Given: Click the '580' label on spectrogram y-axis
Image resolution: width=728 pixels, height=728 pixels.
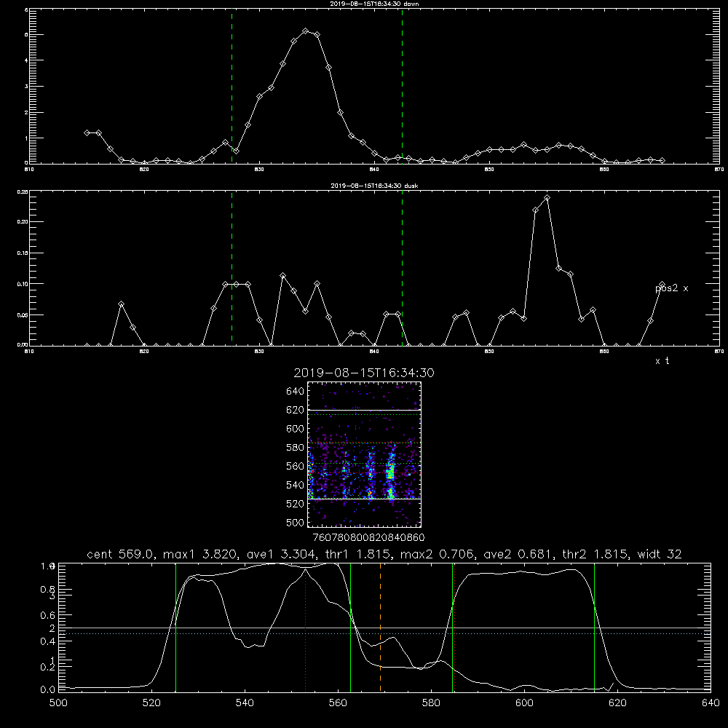Looking at the screenshot, I should [296, 448].
